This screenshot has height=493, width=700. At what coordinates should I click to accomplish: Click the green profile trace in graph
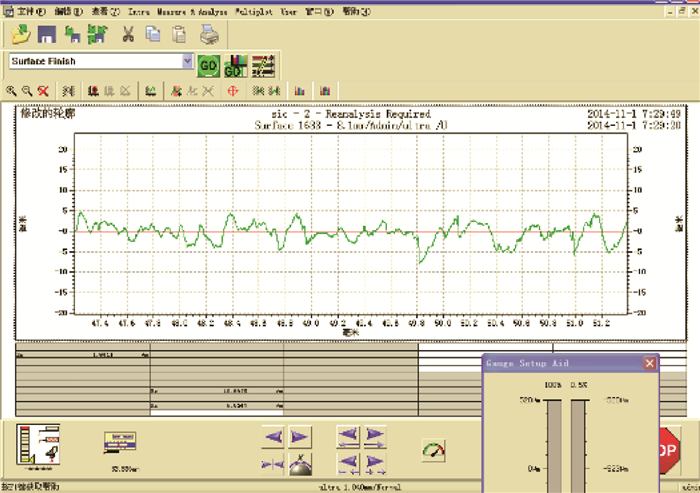[230, 216]
